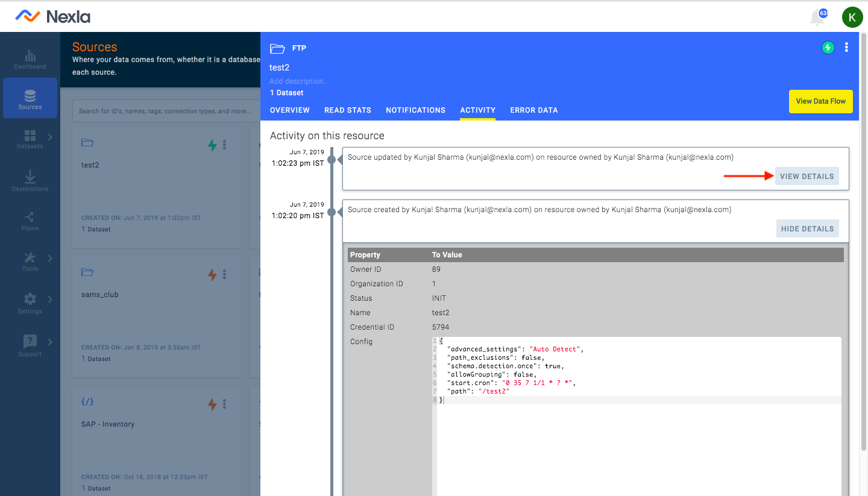Open the sams_club card three-dot menu
This screenshot has width=868, height=496.
click(225, 275)
